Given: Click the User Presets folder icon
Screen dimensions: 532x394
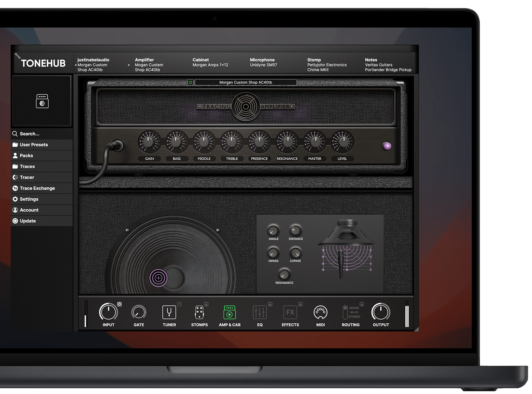Looking at the screenshot, I should 15,145.
